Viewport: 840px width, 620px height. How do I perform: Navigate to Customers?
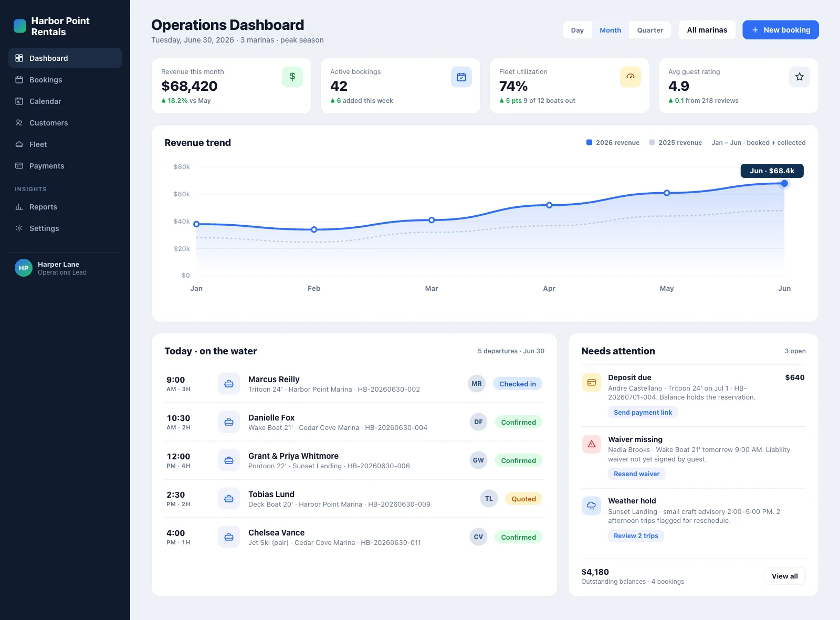coord(65,123)
